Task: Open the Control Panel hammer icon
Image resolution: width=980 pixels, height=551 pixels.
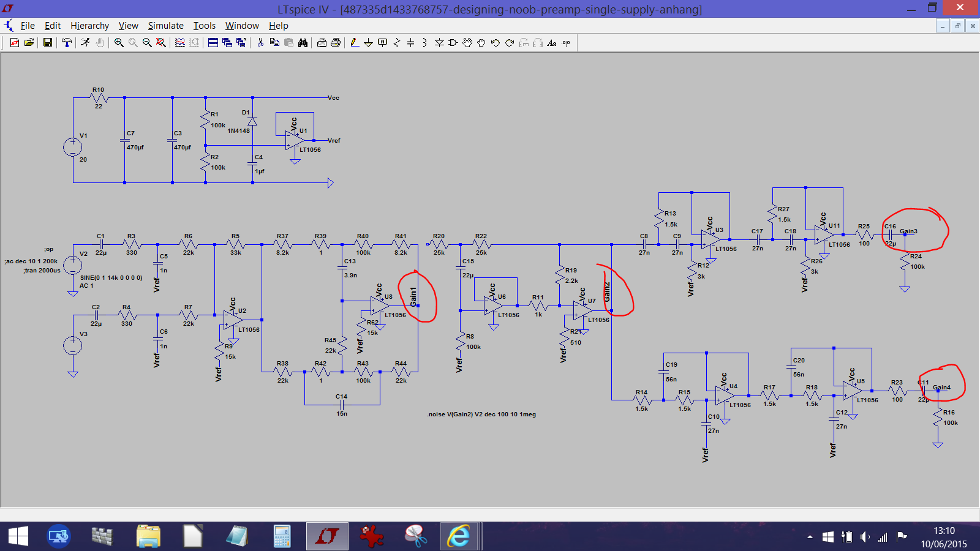Action: 66,43
